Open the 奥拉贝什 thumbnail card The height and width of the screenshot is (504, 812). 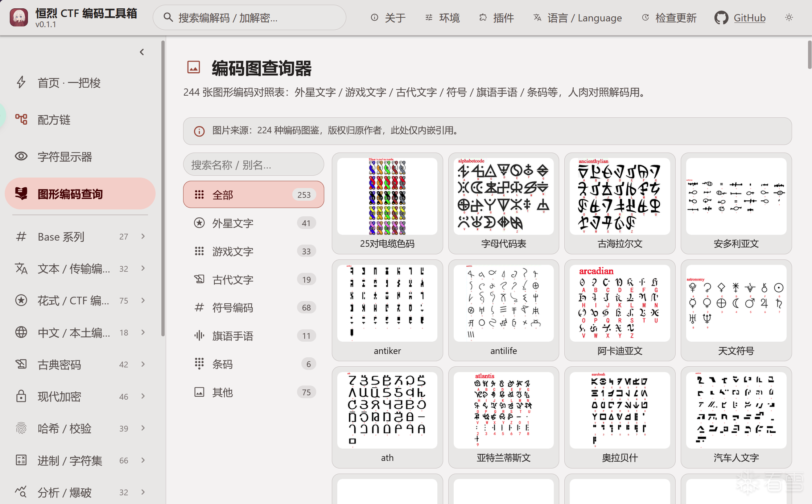620,417
